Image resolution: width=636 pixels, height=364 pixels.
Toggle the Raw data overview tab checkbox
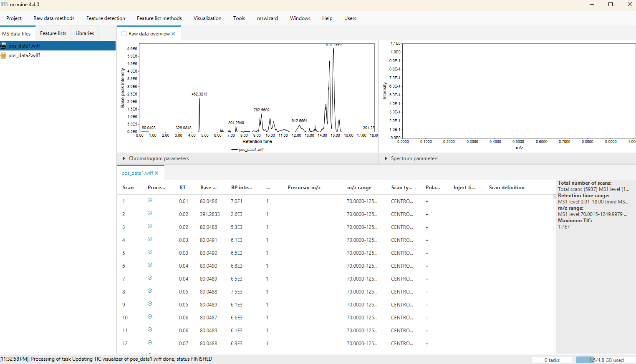124,34
